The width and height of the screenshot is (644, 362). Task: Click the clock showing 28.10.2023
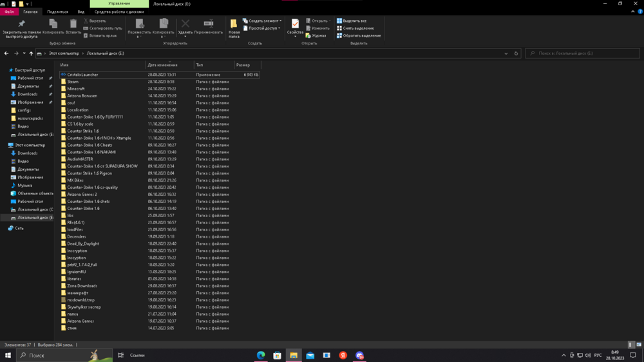tap(615, 355)
